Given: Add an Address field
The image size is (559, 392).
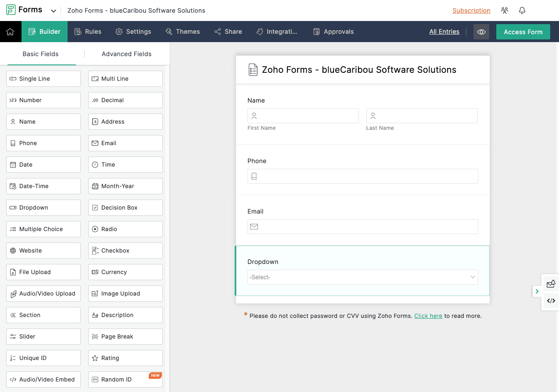Looking at the screenshot, I should 125,121.
